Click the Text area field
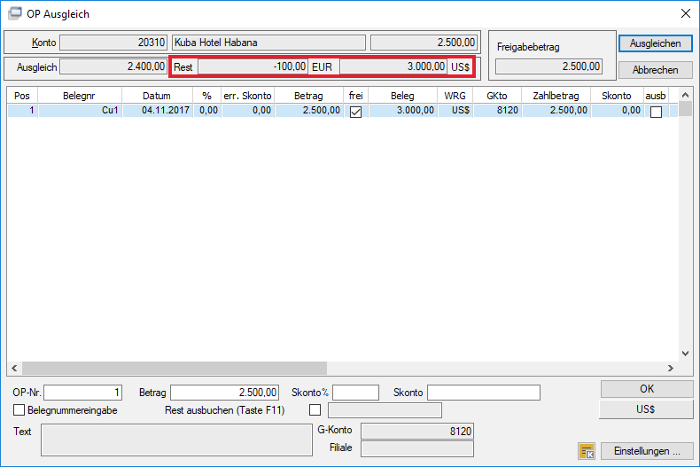Viewport: 700px width, 467px height. (x=177, y=440)
